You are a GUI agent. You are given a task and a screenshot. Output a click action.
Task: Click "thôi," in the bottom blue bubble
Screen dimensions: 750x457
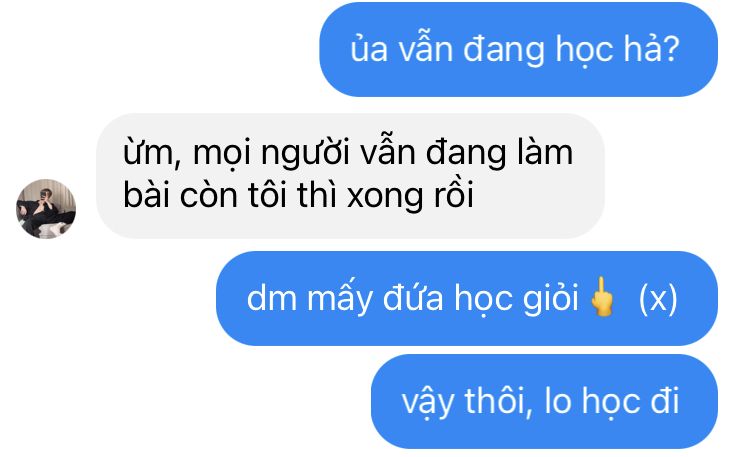pyautogui.click(x=499, y=401)
